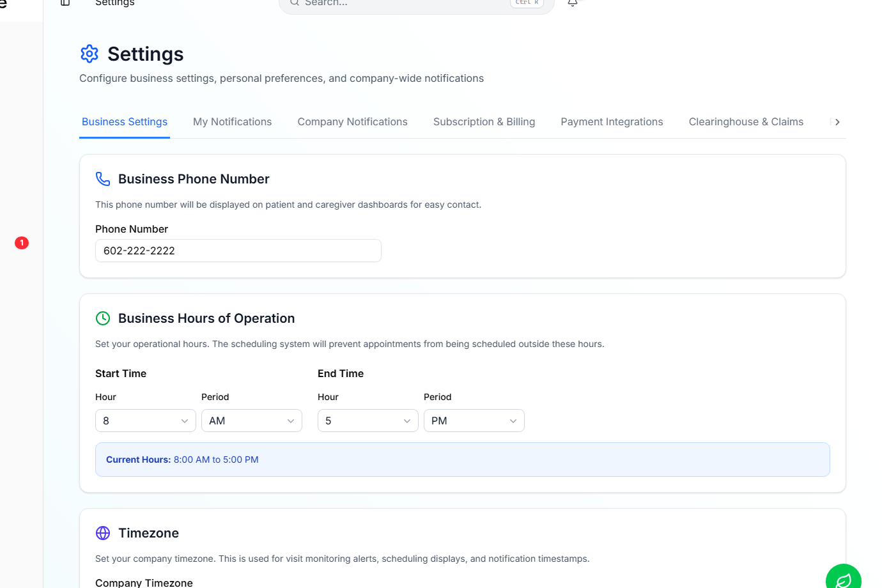Open the End Time Hour dropdown
The image size is (882, 588).
click(x=368, y=421)
